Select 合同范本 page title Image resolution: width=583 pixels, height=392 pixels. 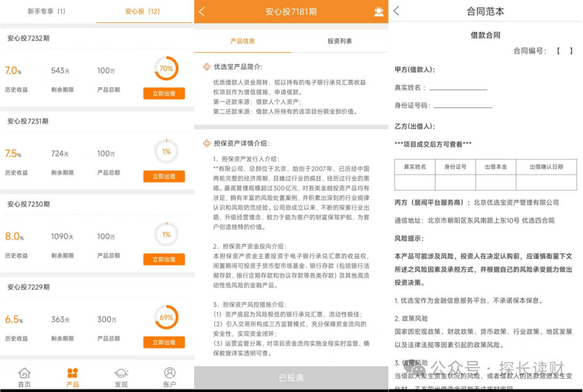485,11
